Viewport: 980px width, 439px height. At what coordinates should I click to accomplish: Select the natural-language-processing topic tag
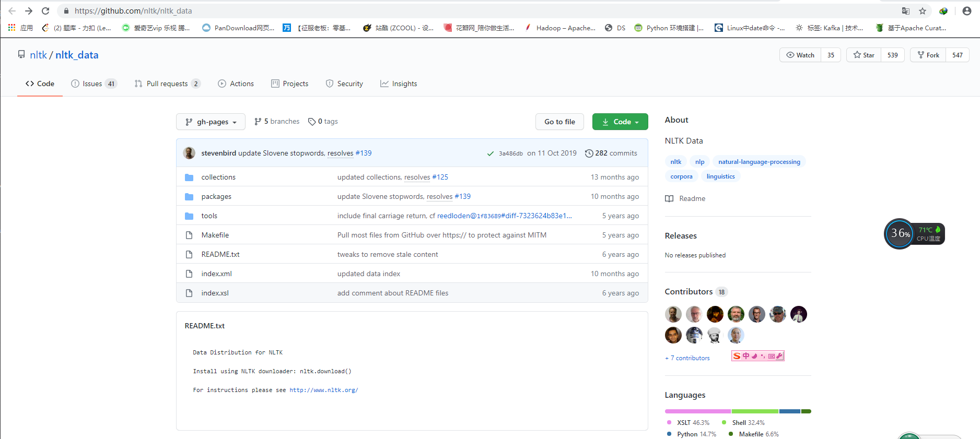759,162
